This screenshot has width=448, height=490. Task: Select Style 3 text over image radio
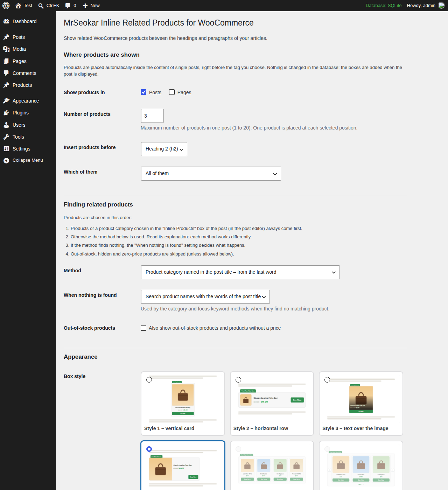click(327, 380)
